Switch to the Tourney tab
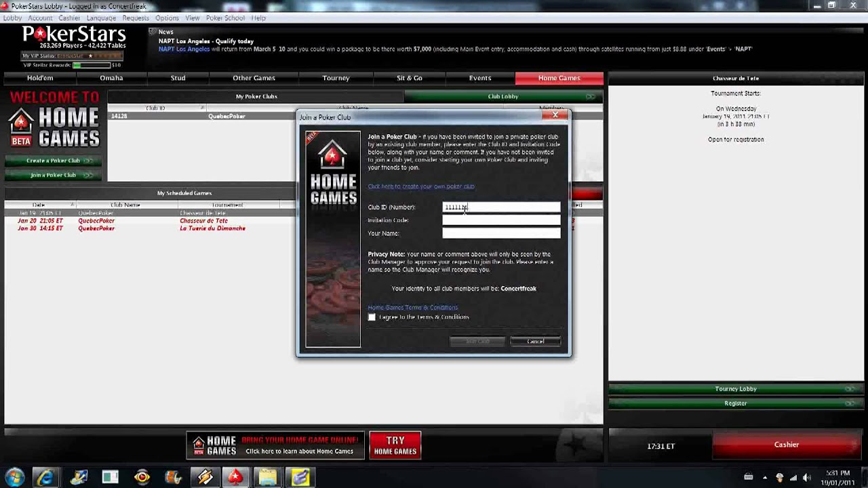This screenshot has height=488, width=868. pyautogui.click(x=336, y=78)
